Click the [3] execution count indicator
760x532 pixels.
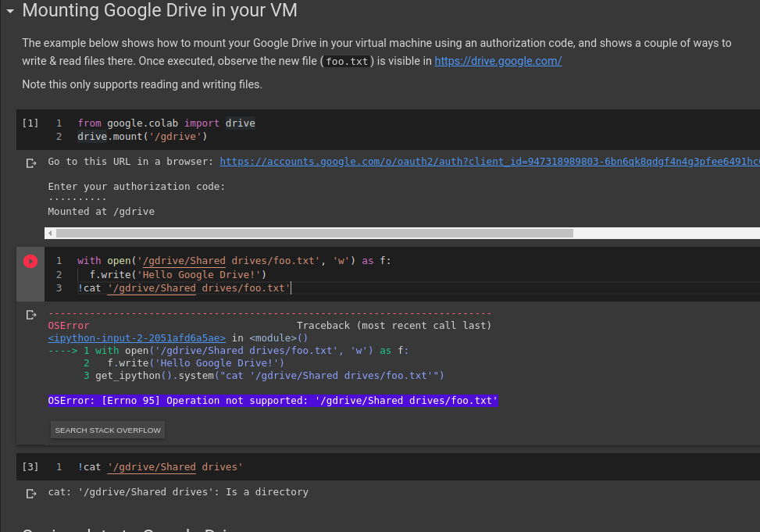(30, 466)
